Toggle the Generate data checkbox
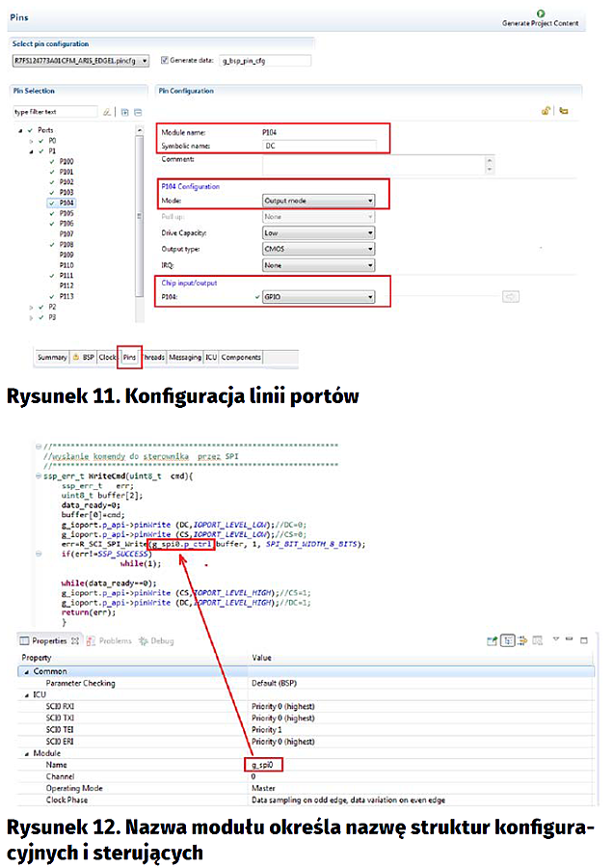This screenshot has height=868, width=613. click(164, 60)
